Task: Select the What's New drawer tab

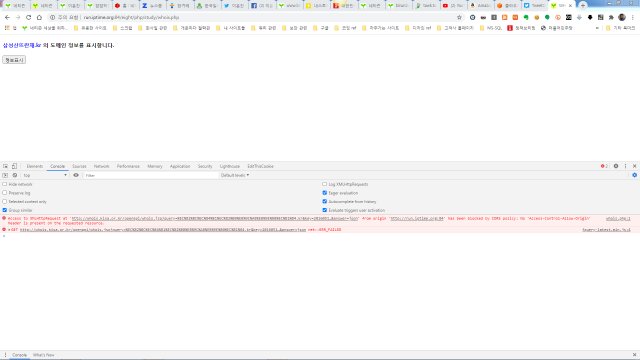Action: (44, 355)
